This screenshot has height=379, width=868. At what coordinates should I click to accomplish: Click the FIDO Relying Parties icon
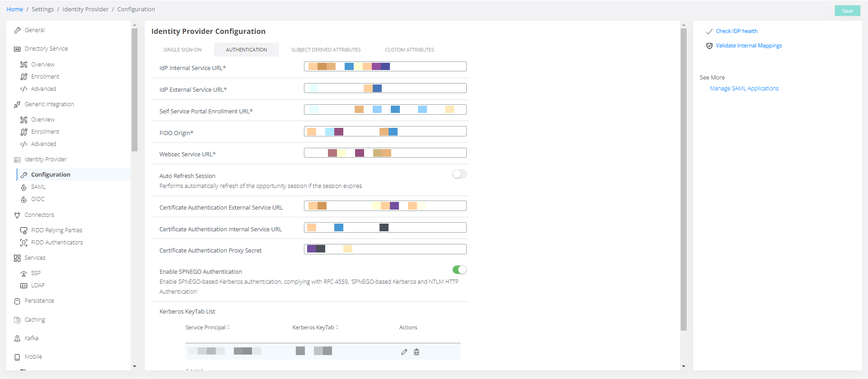[x=24, y=230]
